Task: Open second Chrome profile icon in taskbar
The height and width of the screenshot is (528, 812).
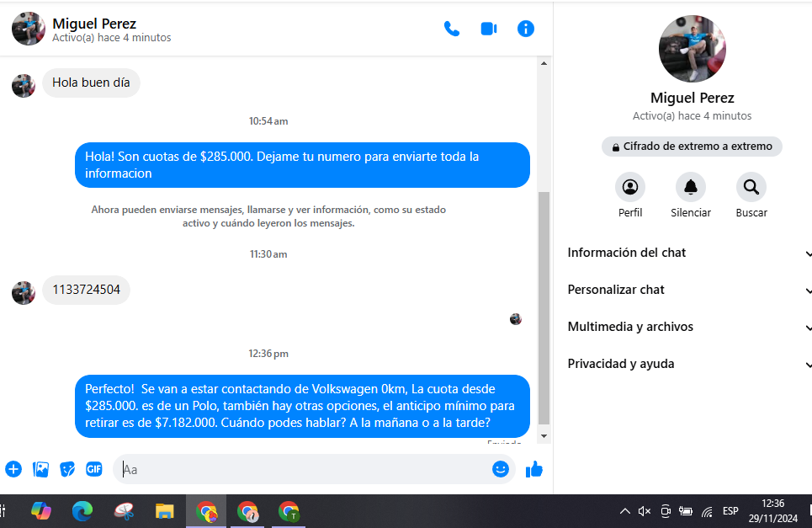Action: 247,511
